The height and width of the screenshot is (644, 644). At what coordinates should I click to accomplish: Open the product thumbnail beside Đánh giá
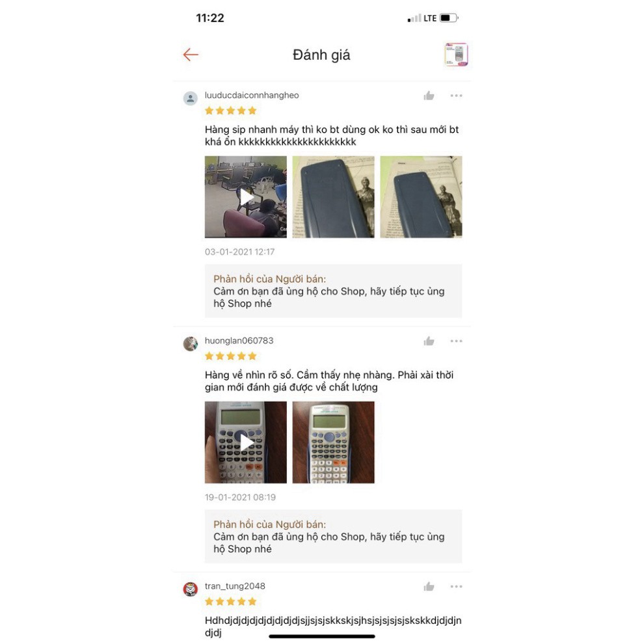tap(456, 54)
